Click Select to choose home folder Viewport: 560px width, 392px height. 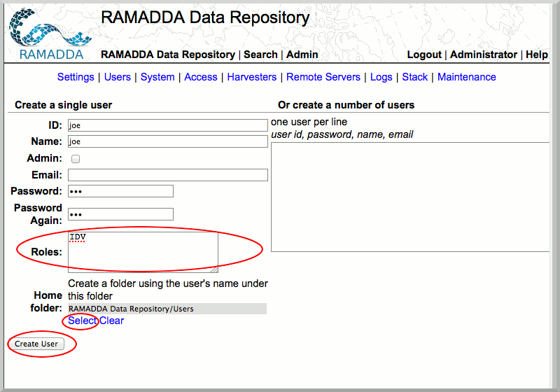pyautogui.click(x=83, y=321)
